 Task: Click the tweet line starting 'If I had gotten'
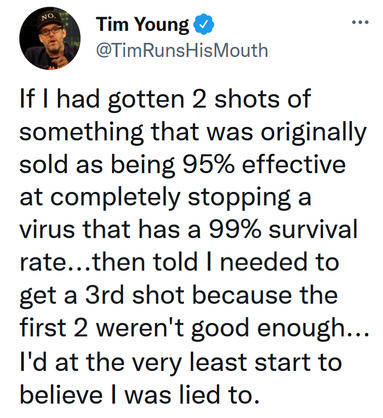coord(165,100)
